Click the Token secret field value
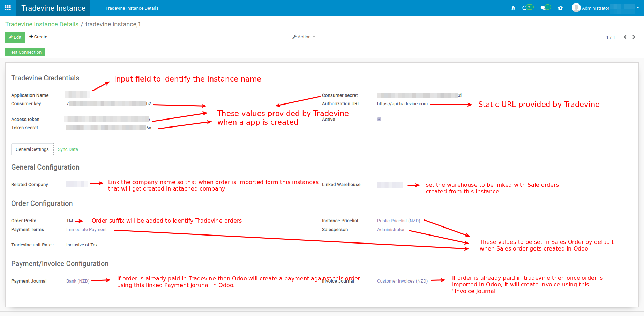 (x=108, y=128)
